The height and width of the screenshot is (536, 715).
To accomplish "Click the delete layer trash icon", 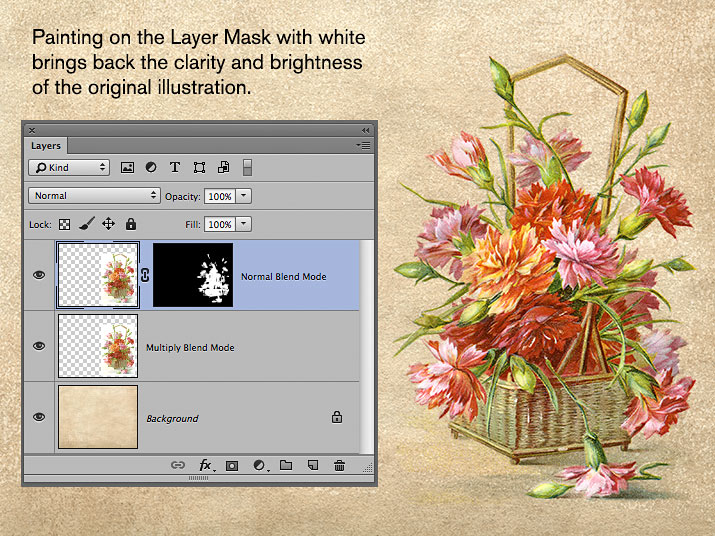I will 339,465.
